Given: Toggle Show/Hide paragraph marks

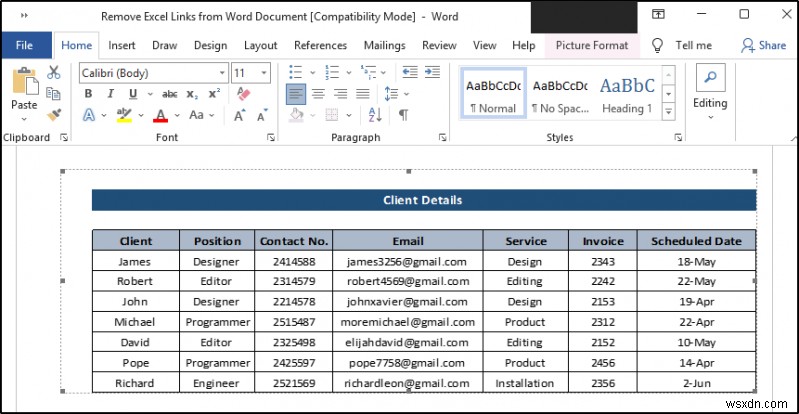Looking at the screenshot, I should [x=404, y=115].
